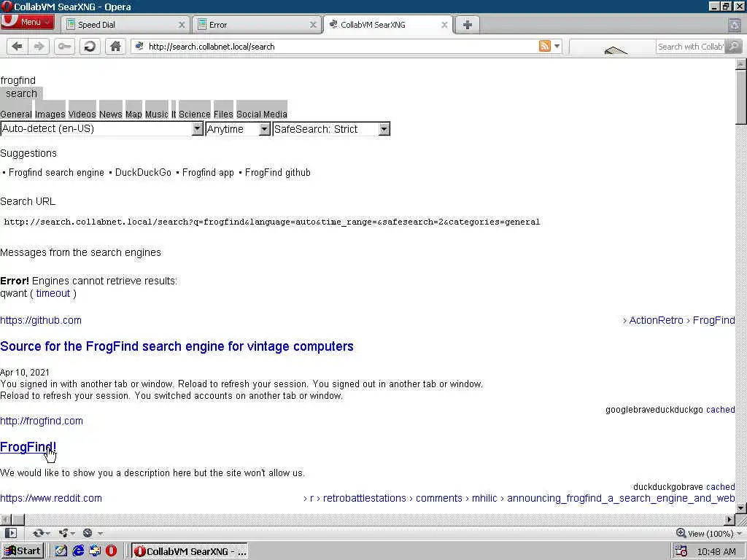Close the Error tab

[313, 25]
